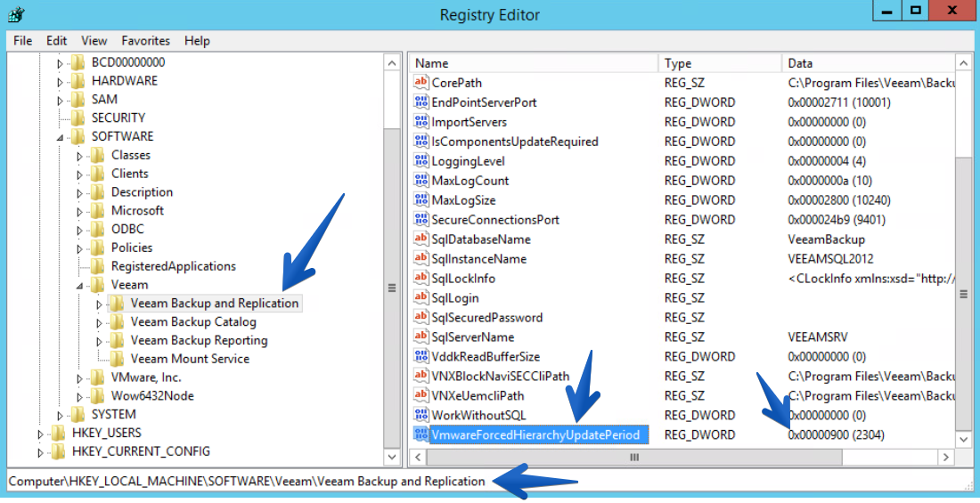Click the VNXBlockNaviSECCliPath string icon
The height and width of the screenshot is (503, 980).
pos(421,377)
